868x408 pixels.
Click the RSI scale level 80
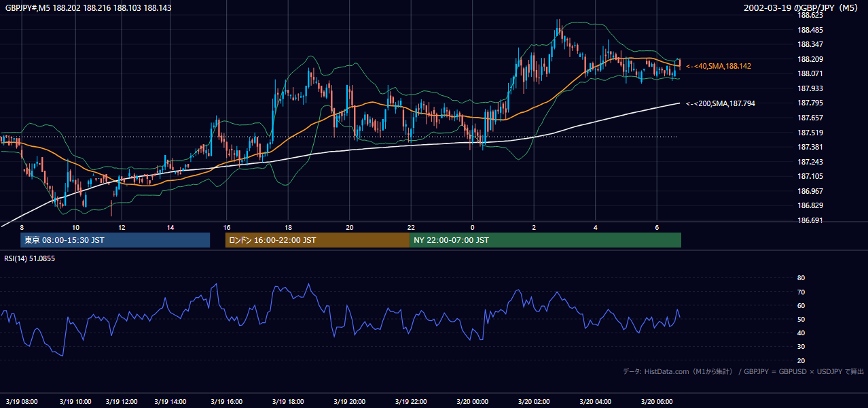click(801, 278)
